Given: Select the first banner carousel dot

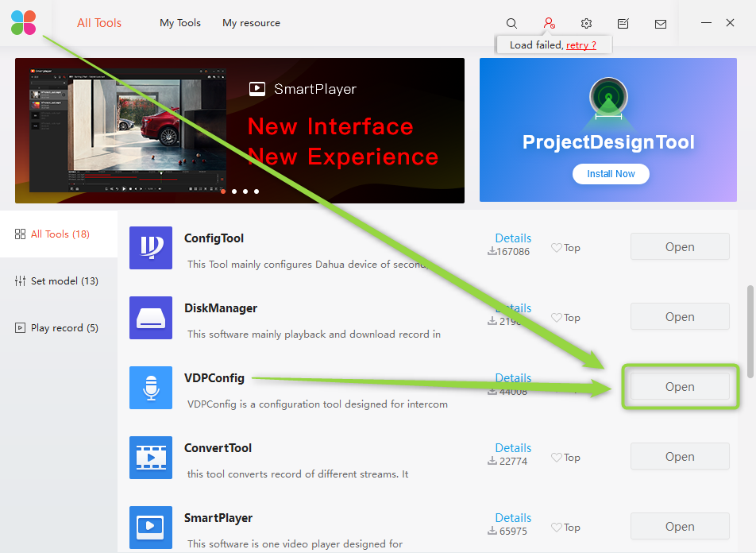Looking at the screenshot, I should [223, 191].
